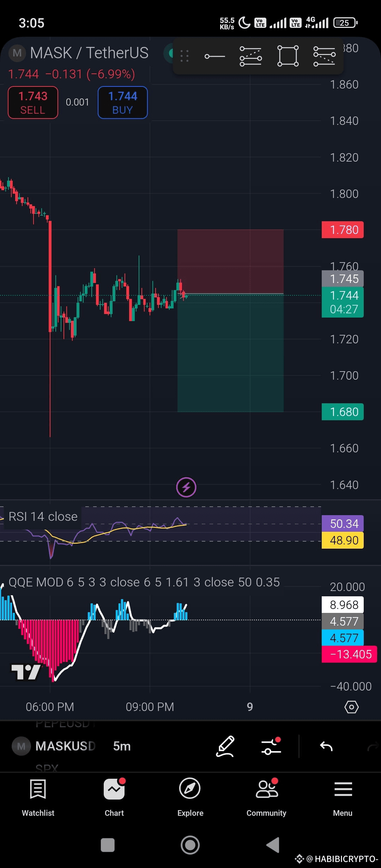Tap the 1.745 grey entry price label
The height and width of the screenshot is (868, 381).
point(343,279)
